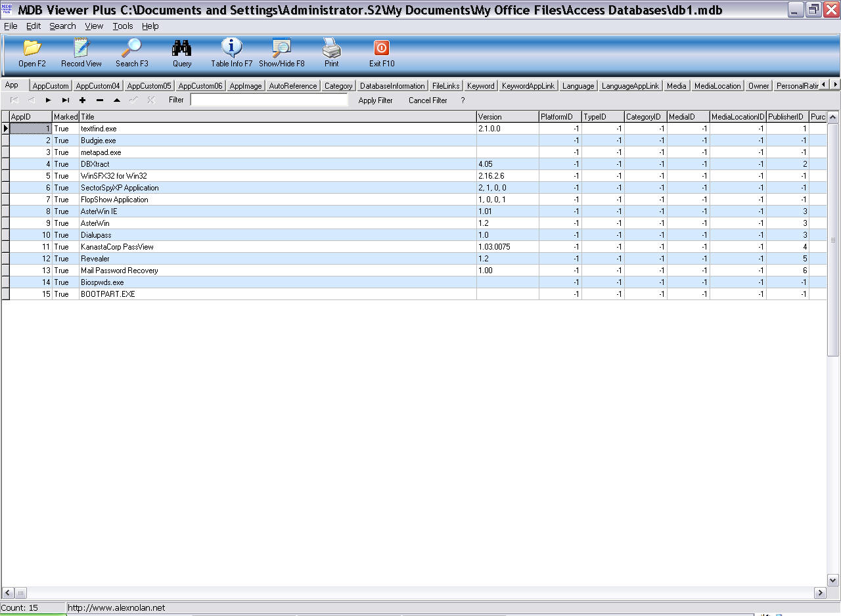841x616 pixels.
Task: Open the Edit menu
Action: [x=34, y=26]
